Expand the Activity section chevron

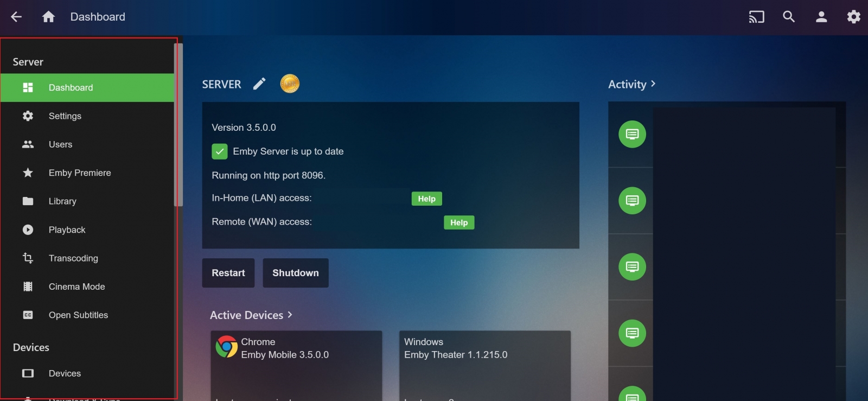(653, 84)
